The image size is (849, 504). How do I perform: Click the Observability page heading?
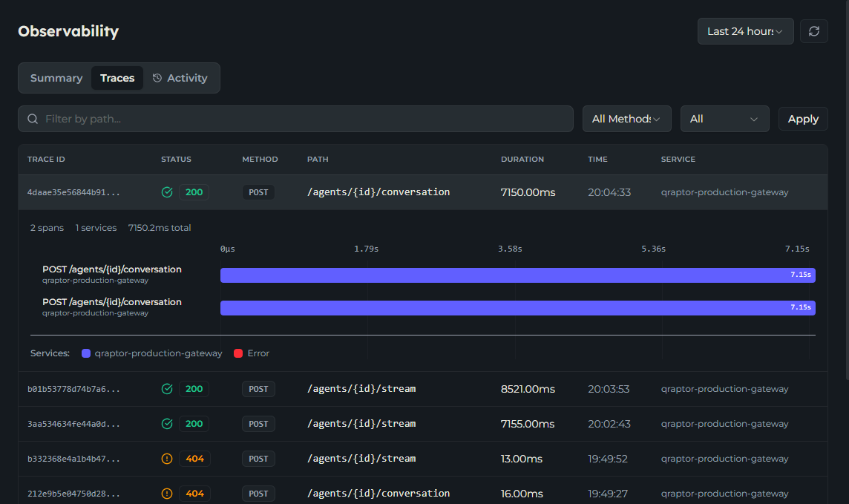[68, 31]
